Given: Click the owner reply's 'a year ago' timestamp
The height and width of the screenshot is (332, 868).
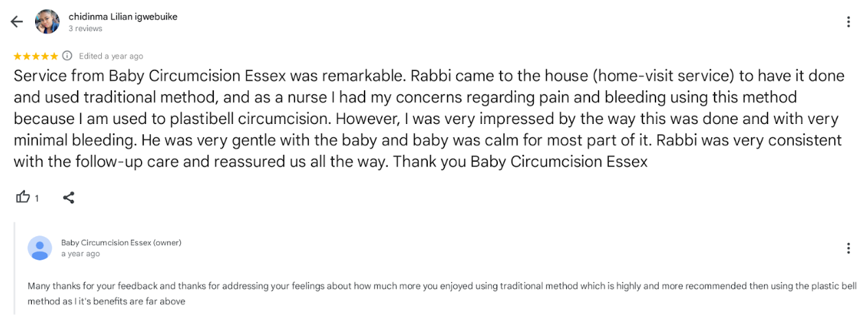Looking at the screenshot, I should [x=80, y=254].
